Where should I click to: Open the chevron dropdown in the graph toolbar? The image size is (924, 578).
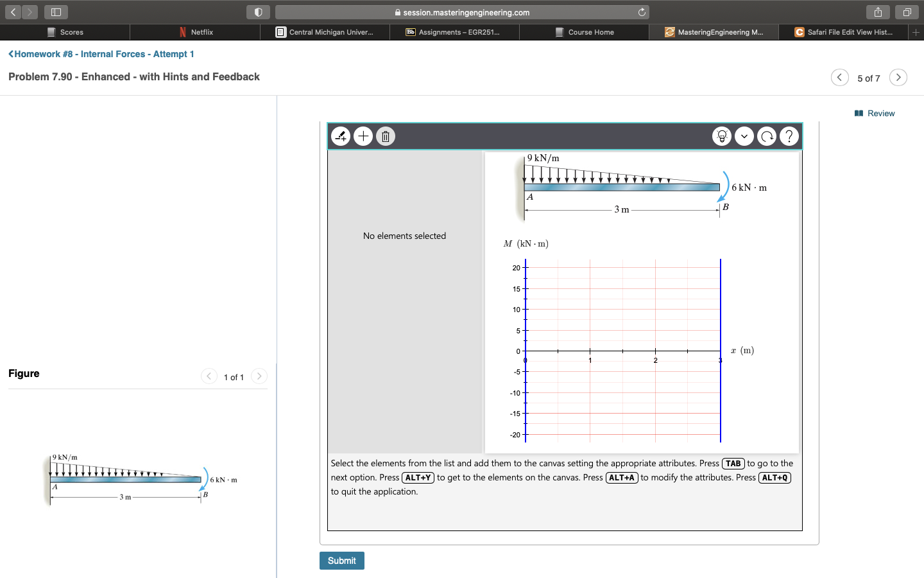744,136
